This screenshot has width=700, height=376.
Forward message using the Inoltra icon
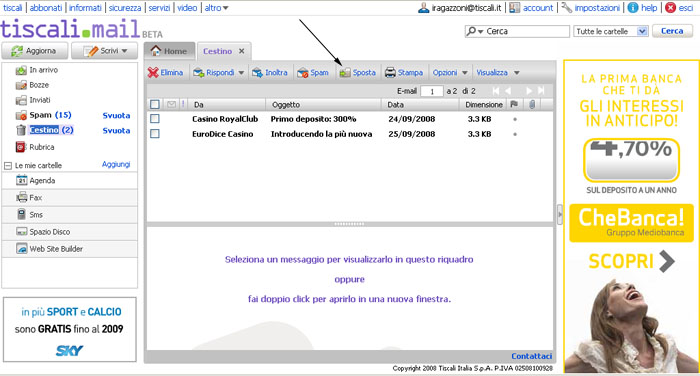(257, 72)
